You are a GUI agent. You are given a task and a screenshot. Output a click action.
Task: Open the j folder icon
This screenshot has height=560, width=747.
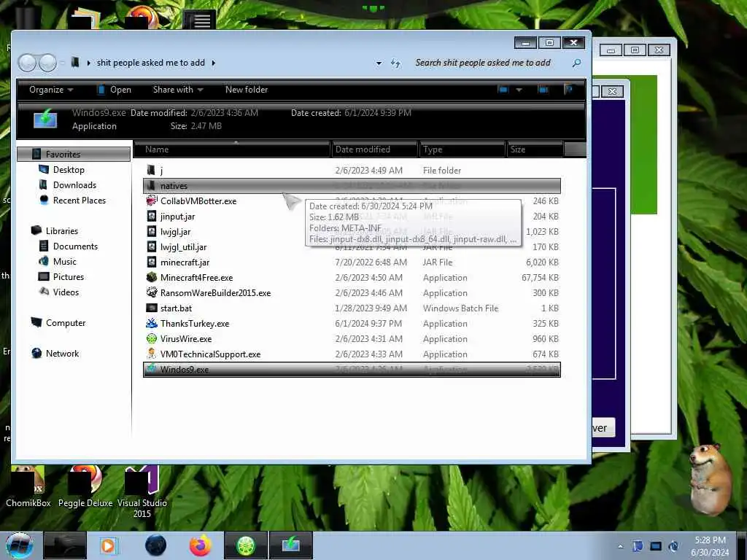151,170
